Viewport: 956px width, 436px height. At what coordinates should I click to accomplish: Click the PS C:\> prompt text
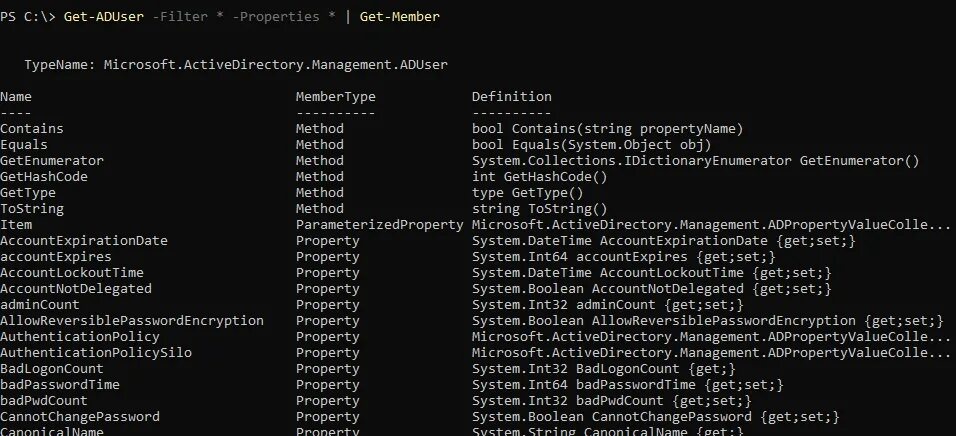28,17
